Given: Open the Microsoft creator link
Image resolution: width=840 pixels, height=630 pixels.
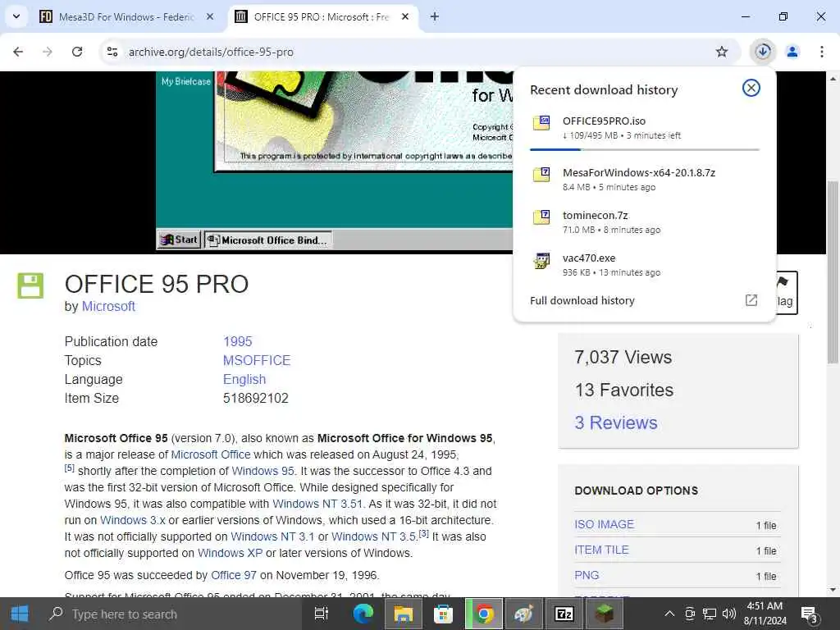Looking at the screenshot, I should point(108,307).
